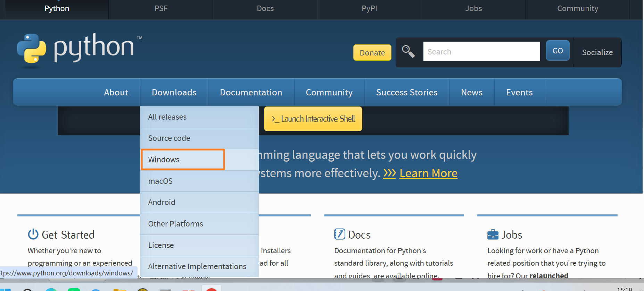Choose Source code from the Downloads menu
Screen dimensions: 644x291
[199, 138]
